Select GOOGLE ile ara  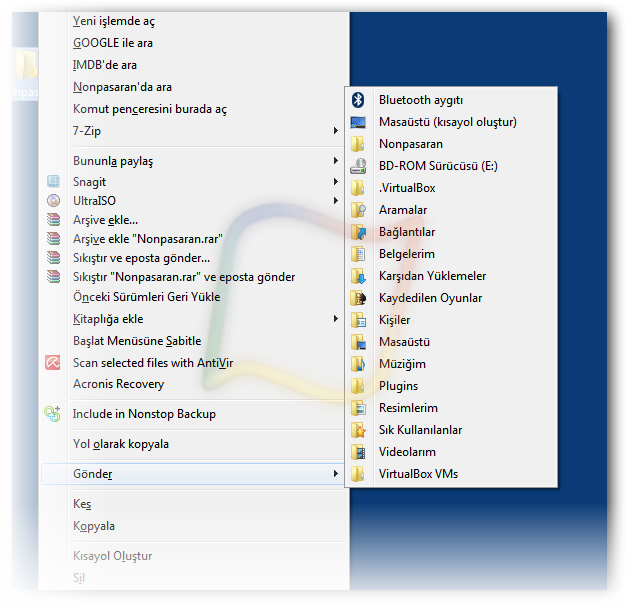coord(113,43)
